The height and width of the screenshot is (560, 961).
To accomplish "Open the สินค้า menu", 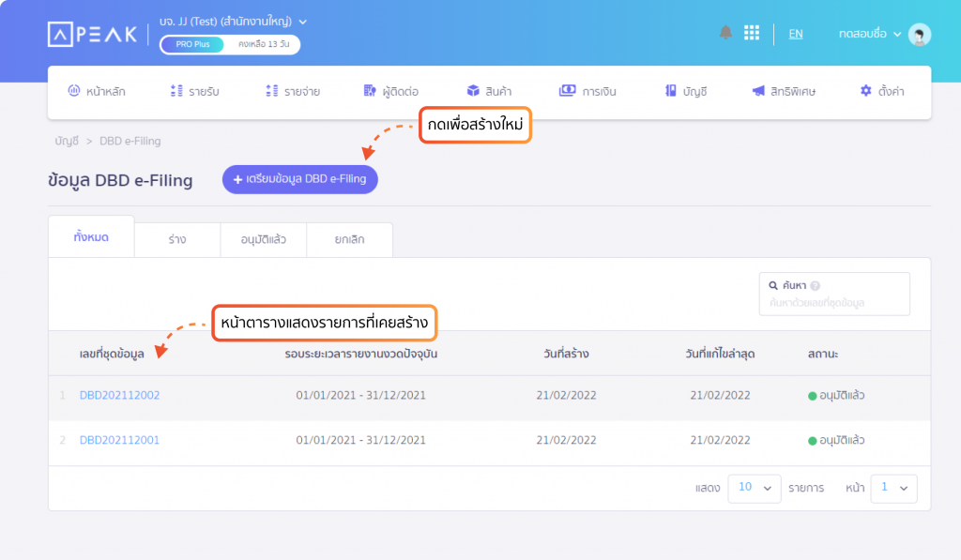I will click(x=489, y=91).
